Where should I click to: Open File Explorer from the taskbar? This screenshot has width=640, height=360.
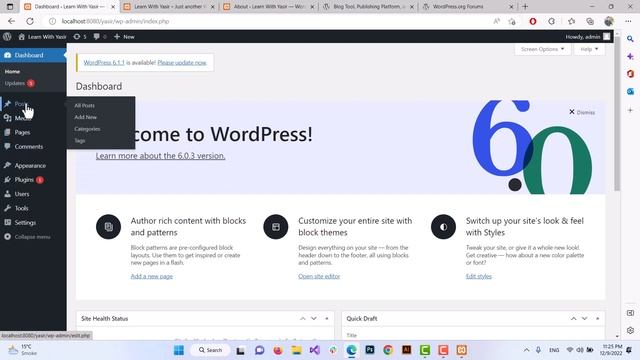(296, 350)
